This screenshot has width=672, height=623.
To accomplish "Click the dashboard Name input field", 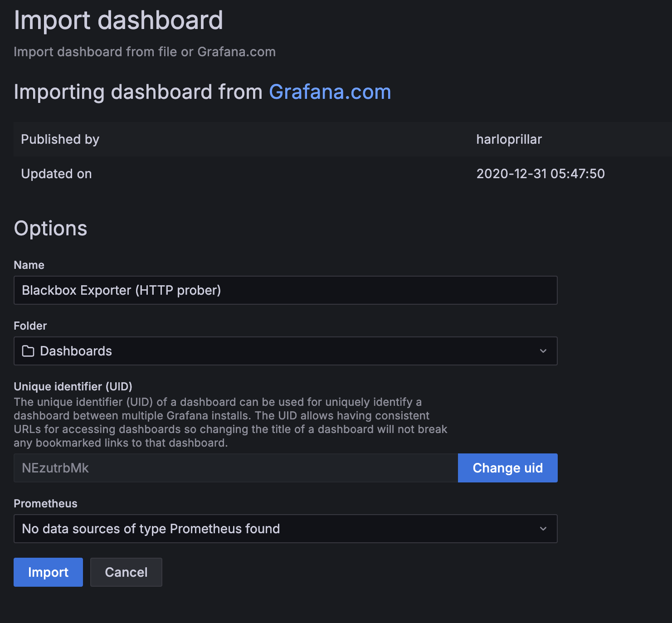I will pyautogui.click(x=286, y=290).
